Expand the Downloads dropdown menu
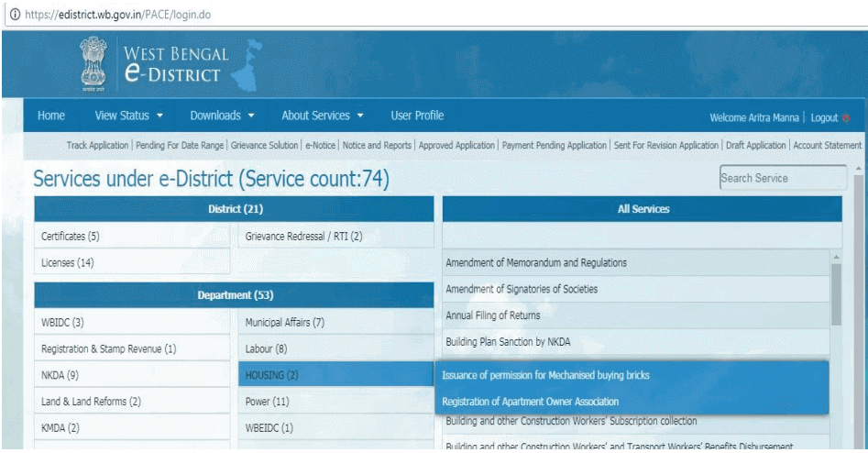 [x=222, y=116]
